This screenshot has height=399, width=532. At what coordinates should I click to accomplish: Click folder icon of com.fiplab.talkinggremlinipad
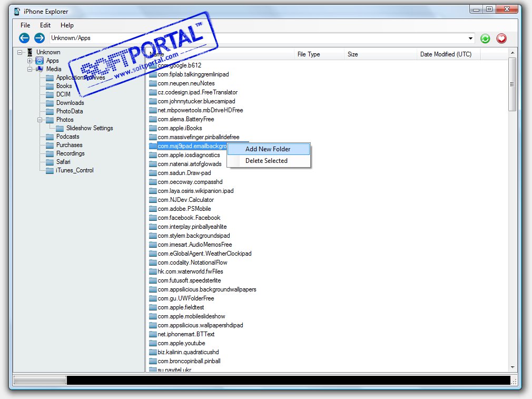tap(153, 75)
